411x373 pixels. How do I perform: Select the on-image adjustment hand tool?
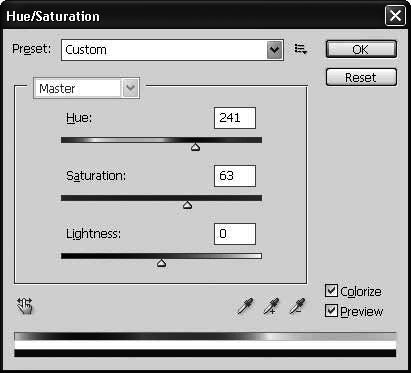[25, 306]
